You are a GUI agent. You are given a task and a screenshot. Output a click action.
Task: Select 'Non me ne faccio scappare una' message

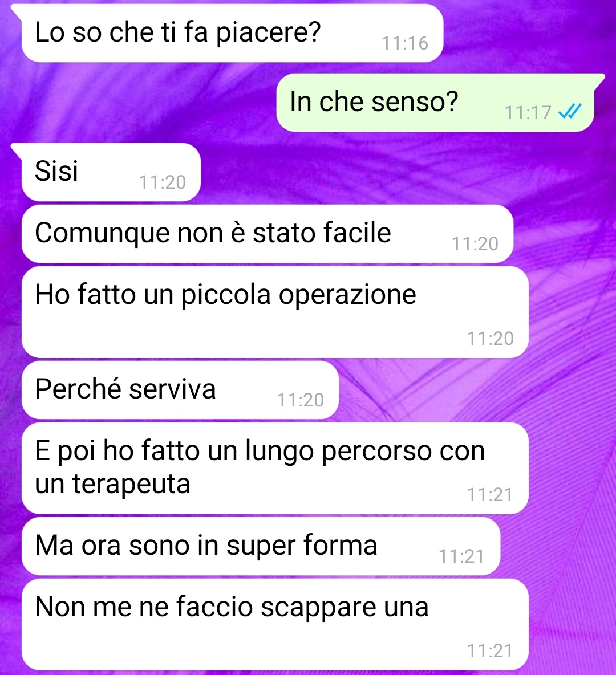coord(275,625)
